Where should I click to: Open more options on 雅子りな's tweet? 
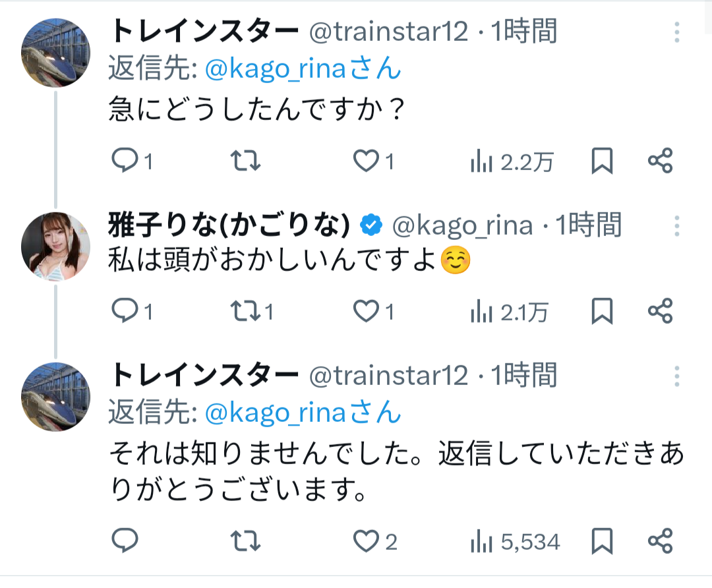tap(677, 226)
